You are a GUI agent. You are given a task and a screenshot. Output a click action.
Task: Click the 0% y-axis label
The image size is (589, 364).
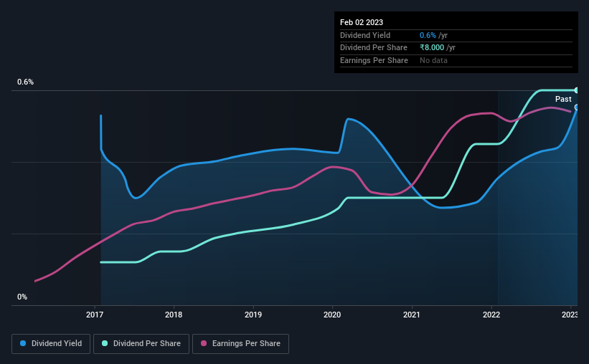click(x=22, y=297)
